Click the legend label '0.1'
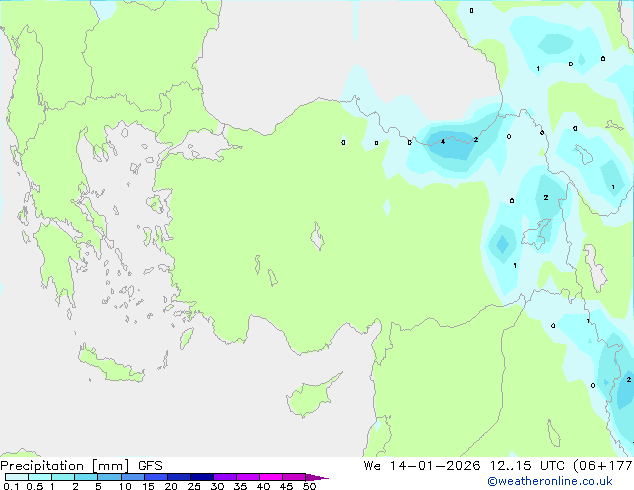The height and width of the screenshot is (490, 634). 11,486
